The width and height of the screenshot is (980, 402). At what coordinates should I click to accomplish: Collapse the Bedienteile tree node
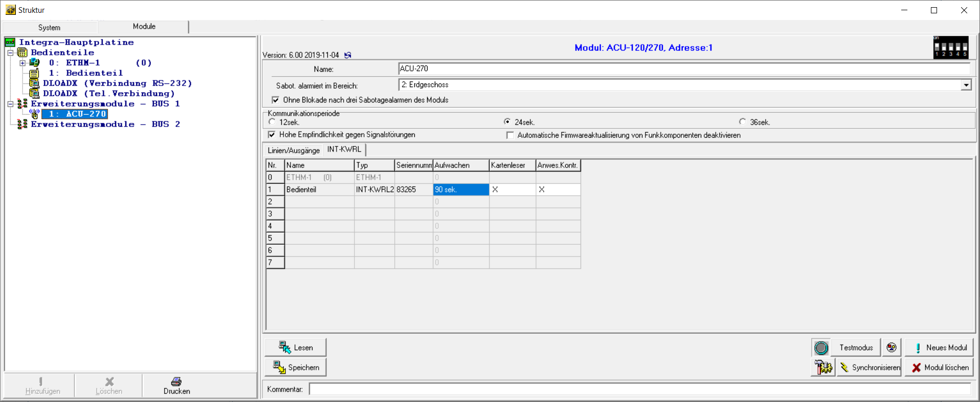pos(10,53)
